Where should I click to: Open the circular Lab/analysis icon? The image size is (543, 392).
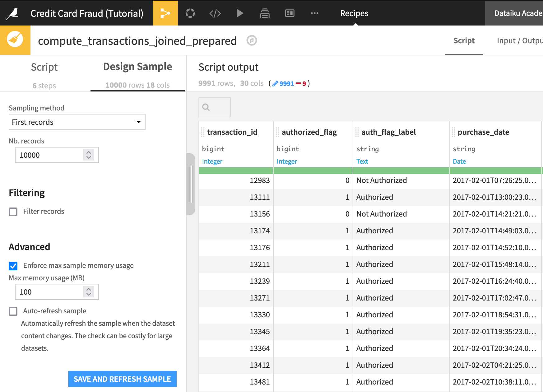pyautogui.click(x=190, y=13)
